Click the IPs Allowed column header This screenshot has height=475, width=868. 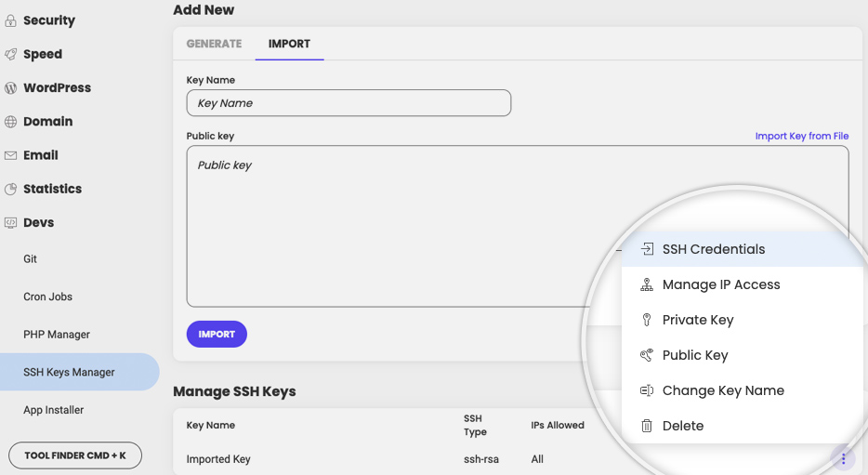[x=558, y=425]
